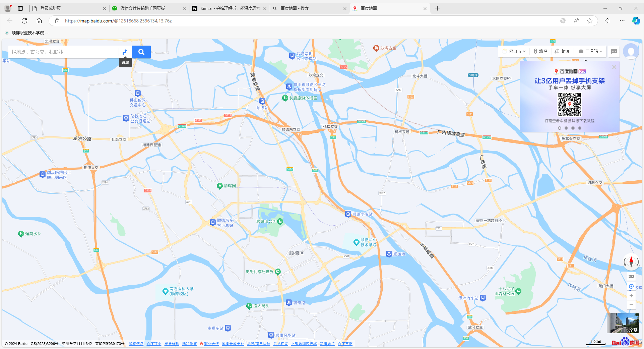The width and height of the screenshot is (644, 349).
Task: Toggle the 3D map view
Action: coord(631,277)
